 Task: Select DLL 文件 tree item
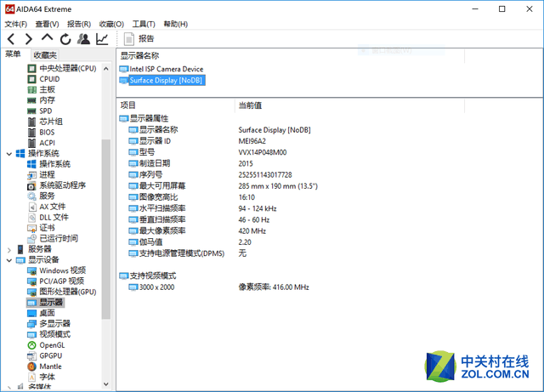(48, 218)
